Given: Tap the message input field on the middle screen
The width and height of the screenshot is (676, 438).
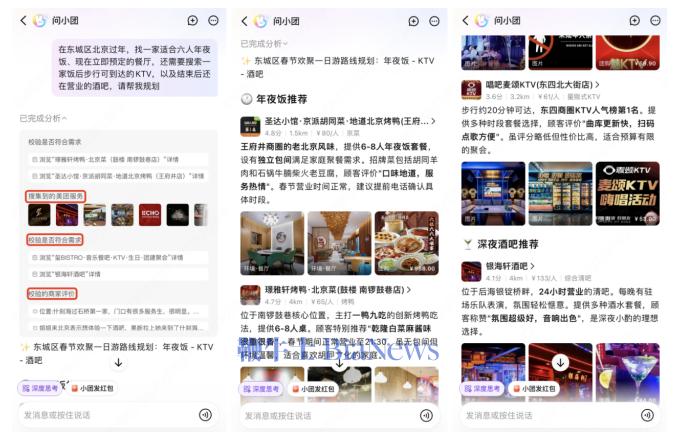Looking at the screenshot, I should (310, 415).
